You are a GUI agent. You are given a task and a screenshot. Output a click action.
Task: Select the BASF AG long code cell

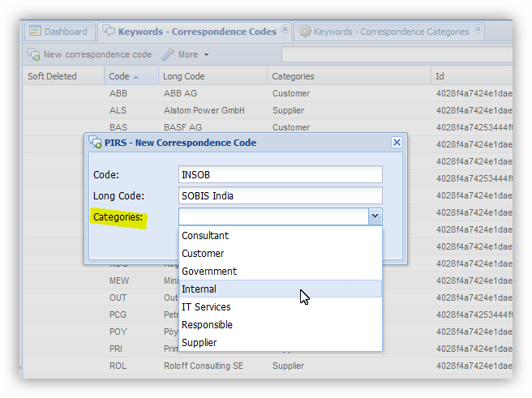click(x=182, y=127)
